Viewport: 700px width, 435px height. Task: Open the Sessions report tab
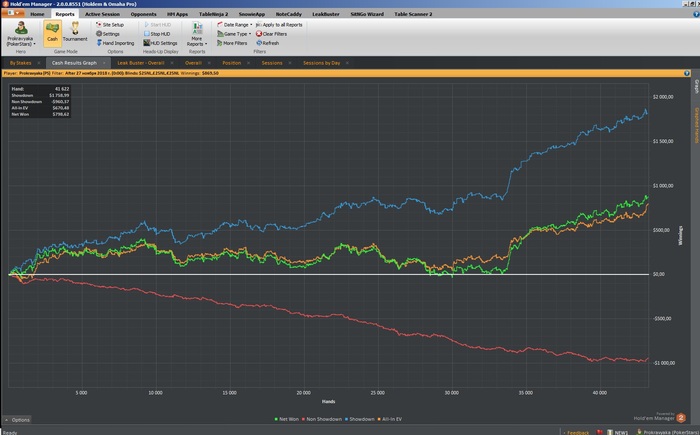click(272, 63)
